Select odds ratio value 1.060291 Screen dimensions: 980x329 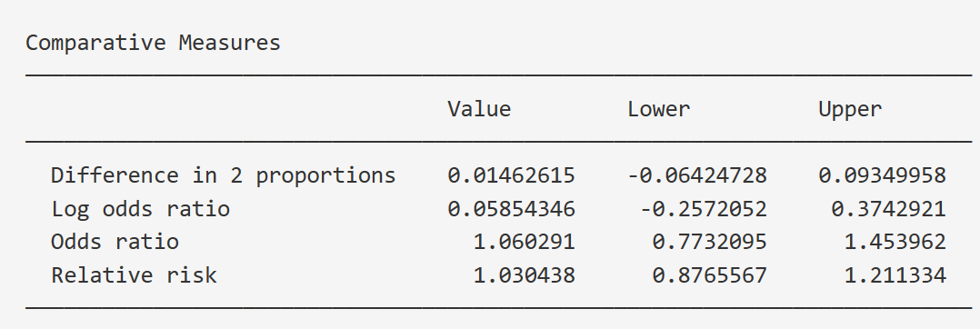(524, 242)
